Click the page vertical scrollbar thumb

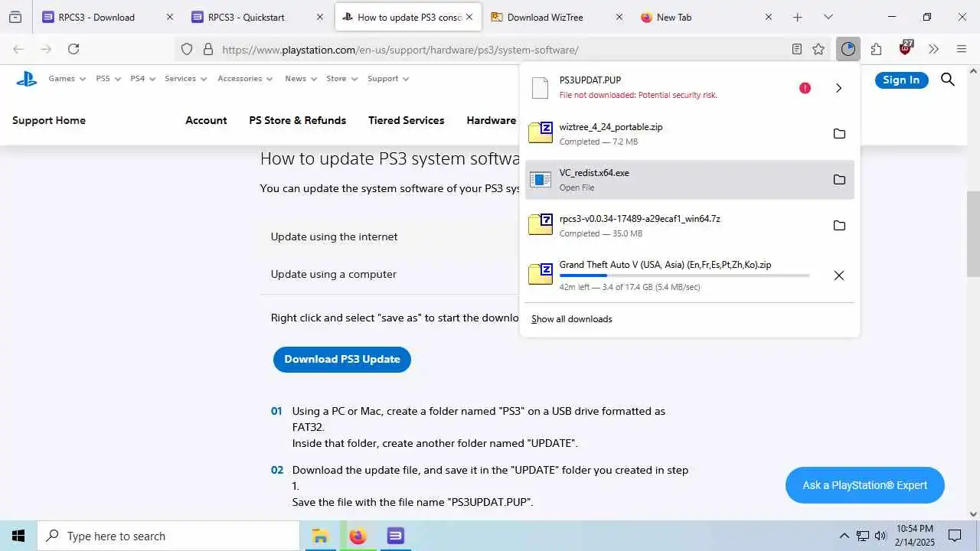[x=973, y=234]
